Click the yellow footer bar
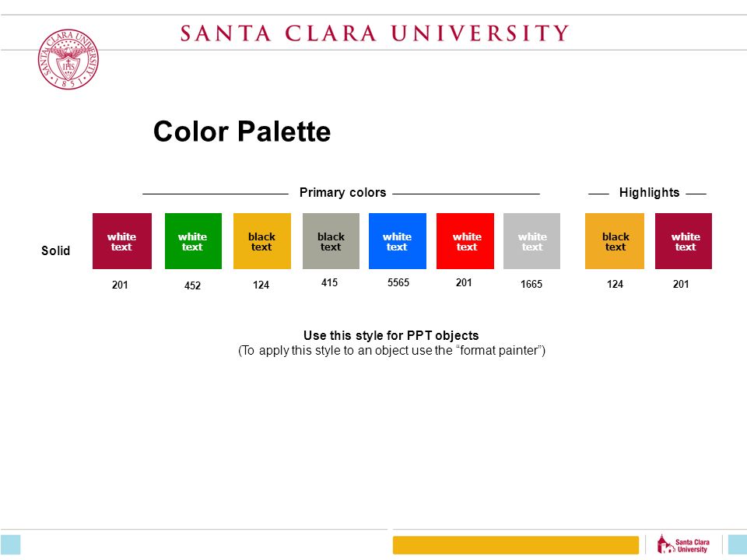Screen dimensions: 747x560 click(x=515, y=544)
